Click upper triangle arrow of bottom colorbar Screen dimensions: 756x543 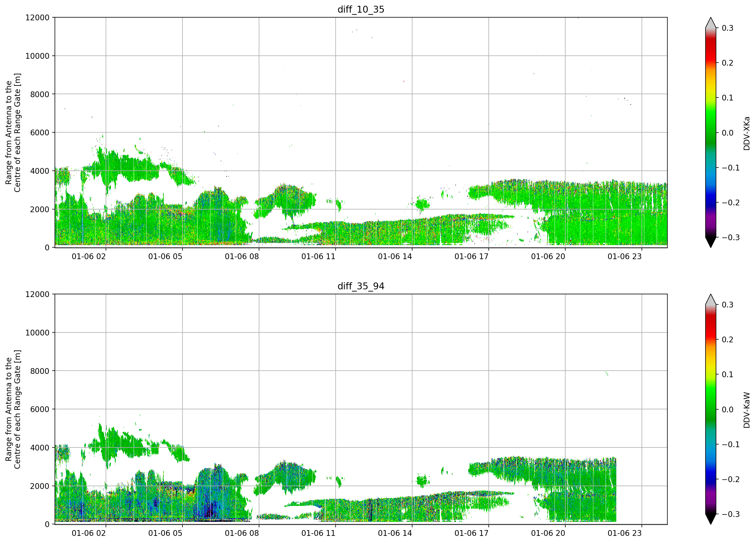click(x=711, y=300)
